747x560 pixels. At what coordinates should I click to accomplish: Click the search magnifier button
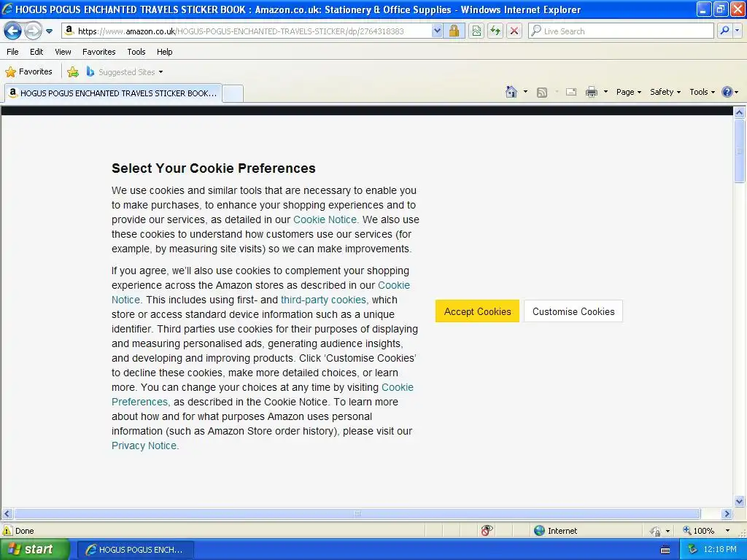tap(724, 31)
